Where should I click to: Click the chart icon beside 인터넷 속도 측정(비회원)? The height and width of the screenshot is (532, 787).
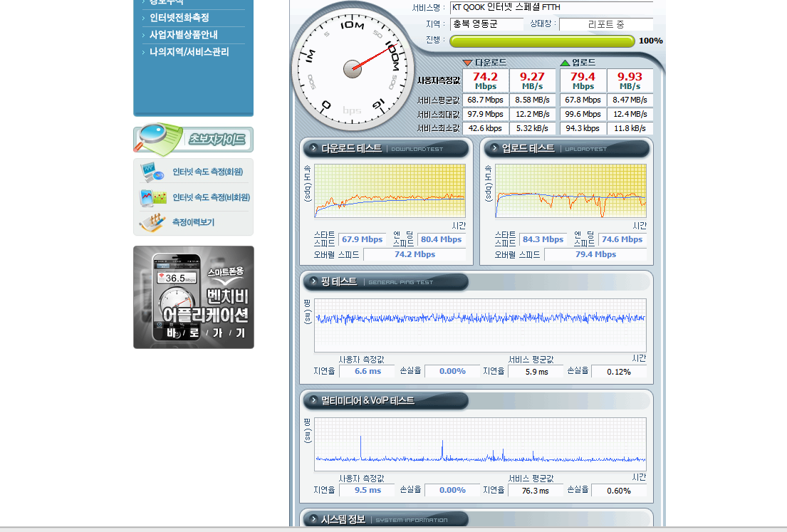(152, 197)
